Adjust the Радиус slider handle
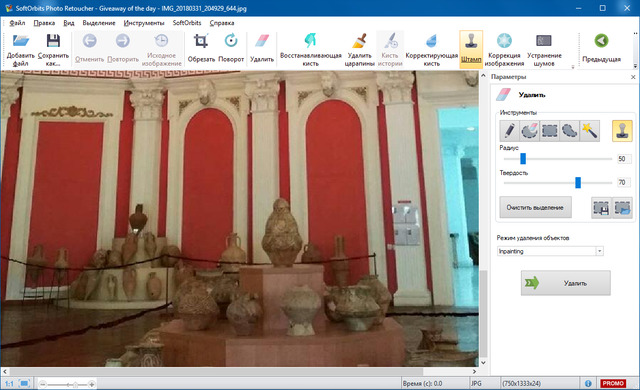The image size is (640, 390). [523, 159]
